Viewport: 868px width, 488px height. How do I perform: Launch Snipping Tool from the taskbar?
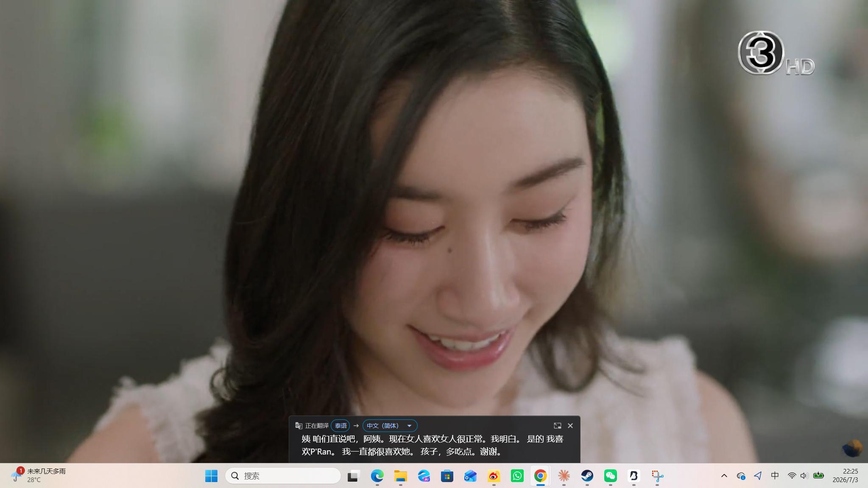click(x=657, y=476)
